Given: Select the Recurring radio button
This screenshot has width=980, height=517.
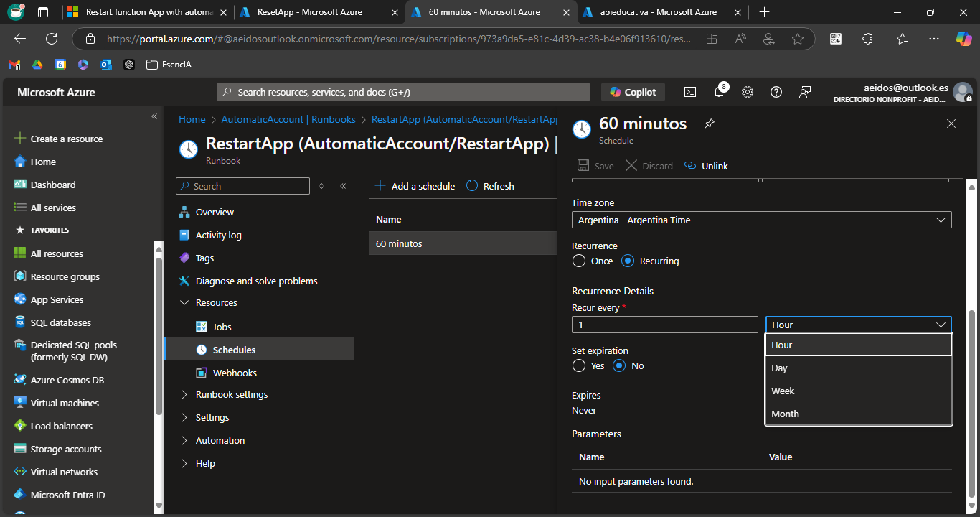Looking at the screenshot, I should coord(628,261).
